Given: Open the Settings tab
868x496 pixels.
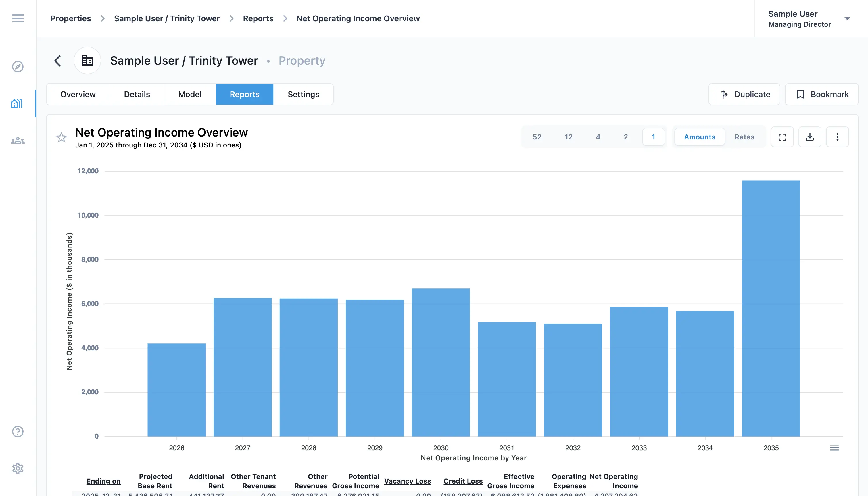Looking at the screenshot, I should point(303,94).
